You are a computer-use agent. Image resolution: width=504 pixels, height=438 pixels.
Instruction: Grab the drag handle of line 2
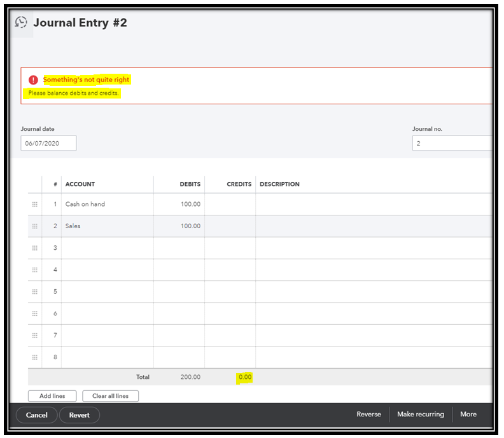pyautogui.click(x=35, y=226)
